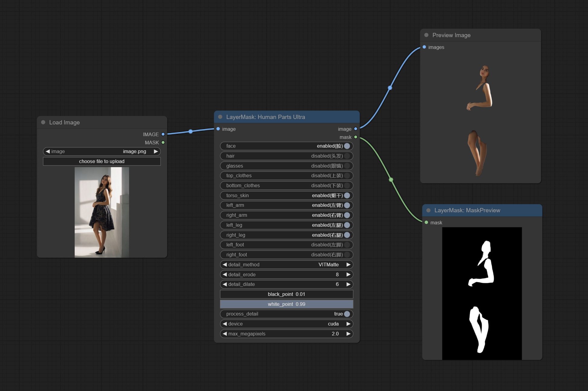Click the Preview Image node title
Image resolution: width=588 pixels, height=391 pixels.
coord(451,35)
